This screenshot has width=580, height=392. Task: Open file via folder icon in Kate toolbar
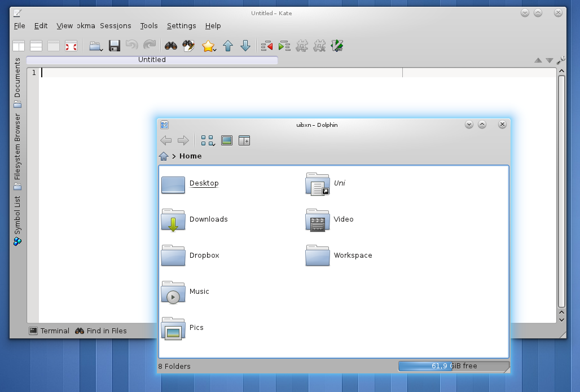tap(95, 46)
